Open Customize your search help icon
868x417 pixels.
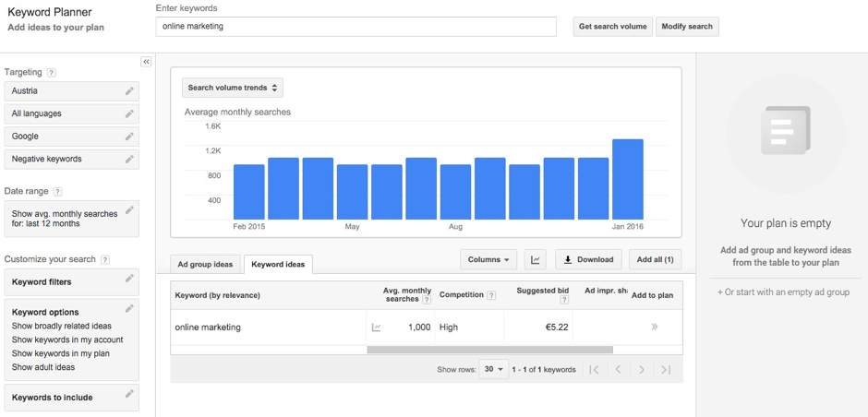click(105, 259)
